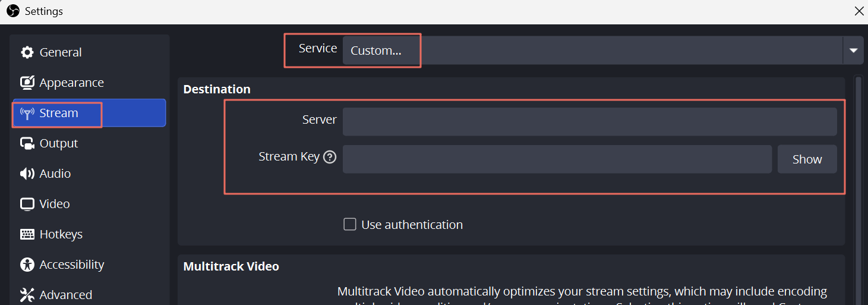Viewport: 868px width, 305px height.
Task: Enable the Use authentication checkbox
Action: click(x=350, y=224)
